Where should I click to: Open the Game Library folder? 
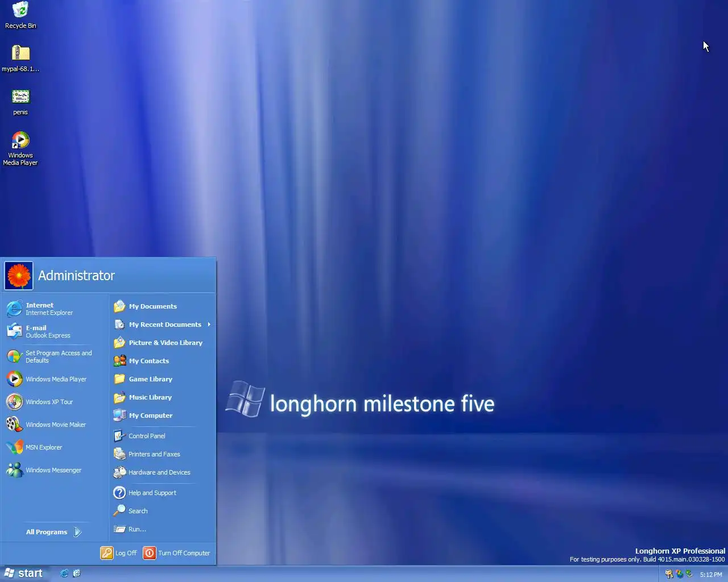pyautogui.click(x=163, y=379)
